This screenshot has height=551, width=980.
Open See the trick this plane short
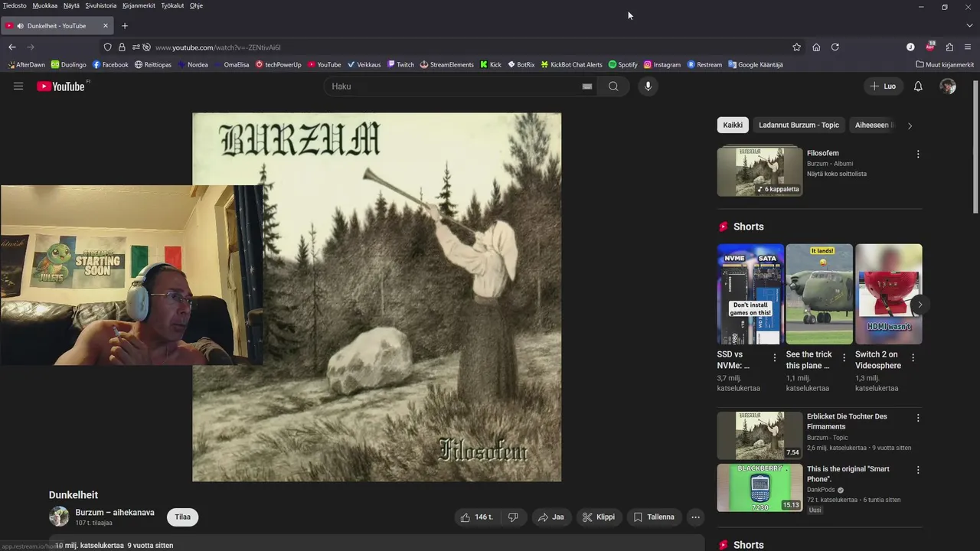[x=819, y=294]
